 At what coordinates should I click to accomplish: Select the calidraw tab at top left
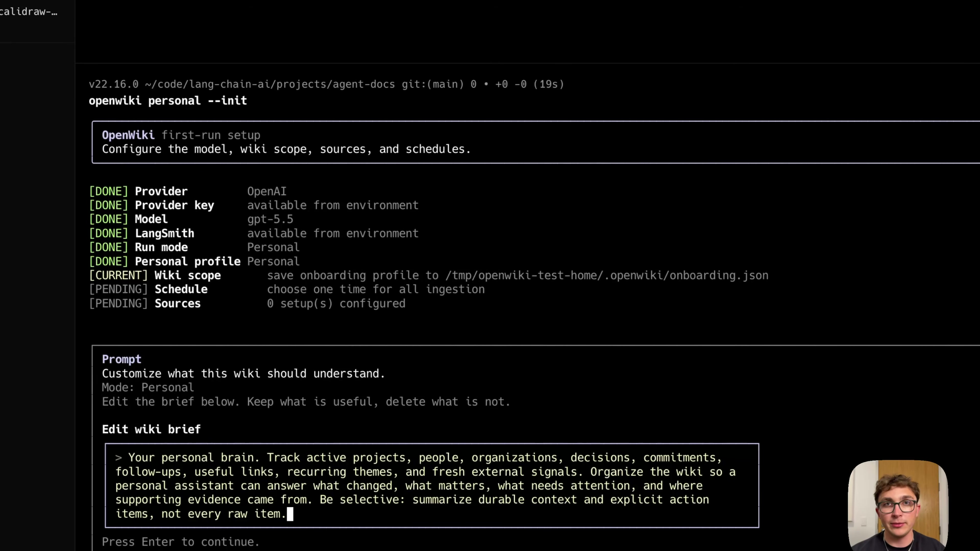[29, 12]
